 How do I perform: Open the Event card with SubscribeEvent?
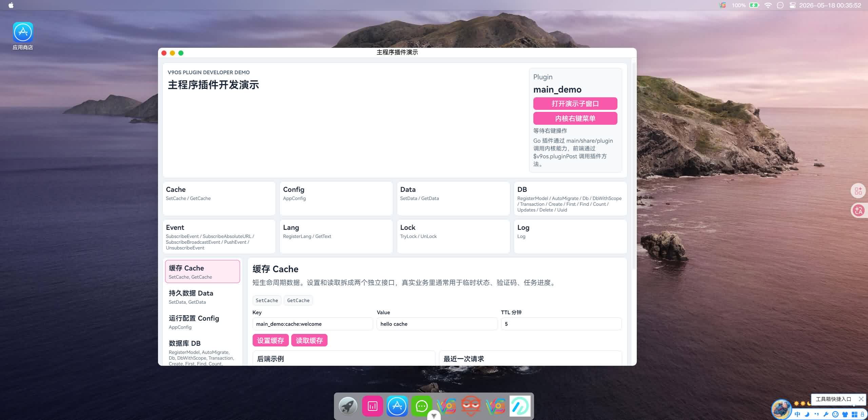[x=219, y=236]
